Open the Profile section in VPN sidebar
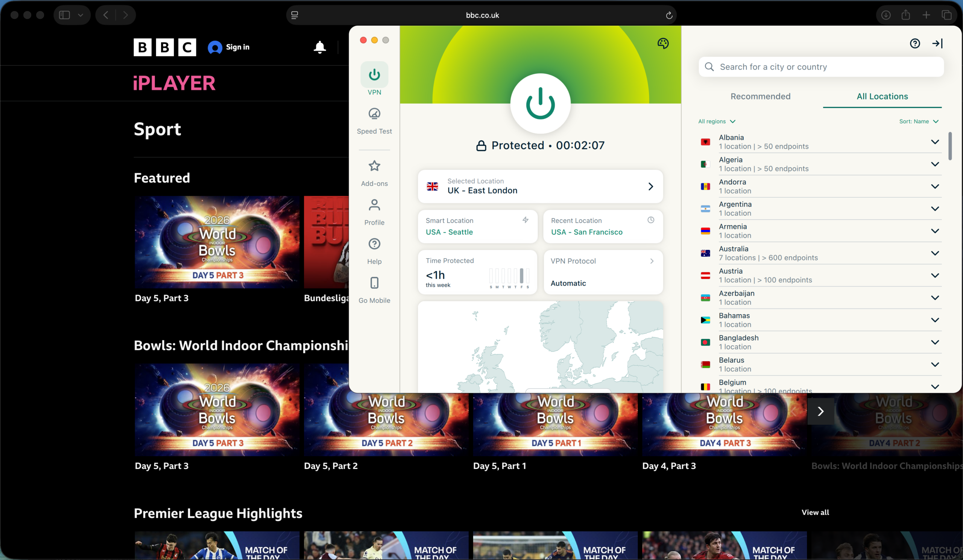 [x=374, y=212]
